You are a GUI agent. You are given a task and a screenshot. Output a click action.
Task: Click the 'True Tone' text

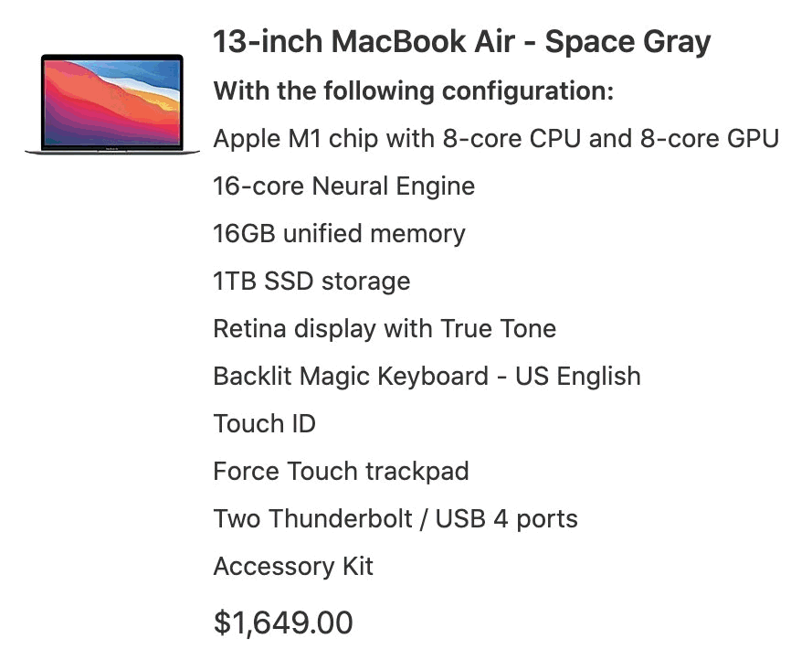(499, 329)
